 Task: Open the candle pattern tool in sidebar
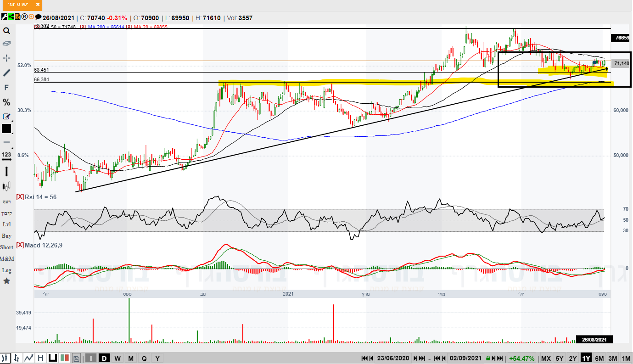click(x=6, y=186)
